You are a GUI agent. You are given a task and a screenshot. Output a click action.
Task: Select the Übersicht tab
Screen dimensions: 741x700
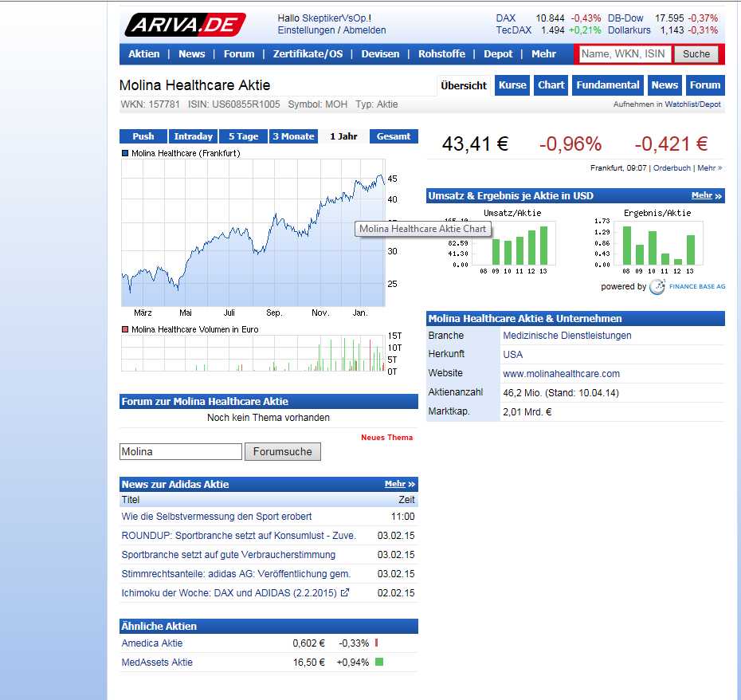click(464, 85)
